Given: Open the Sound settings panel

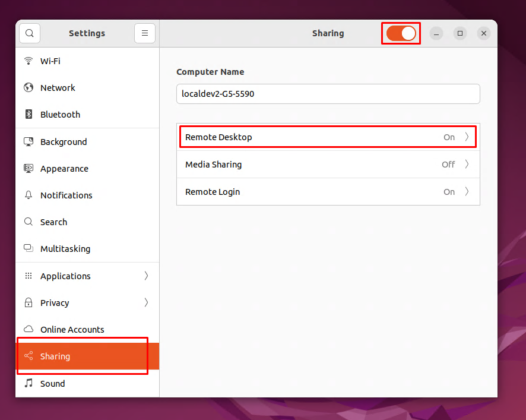Looking at the screenshot, I should 87,383.
